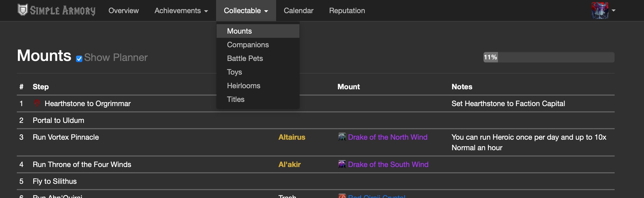Click the Drake of the South Wind mount icon
The height and width of the screenshot is (198, 644).
pos(342,164)
